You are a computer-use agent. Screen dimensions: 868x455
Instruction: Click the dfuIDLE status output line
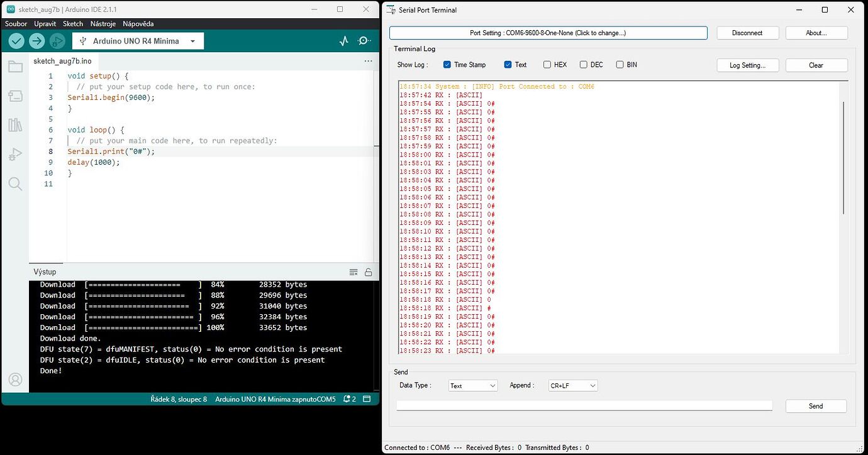[182, 360]
